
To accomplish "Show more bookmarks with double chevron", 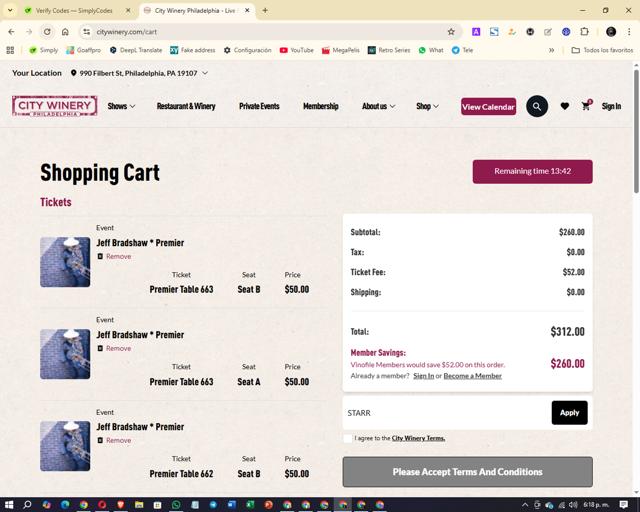I will (x=551, y=50).
